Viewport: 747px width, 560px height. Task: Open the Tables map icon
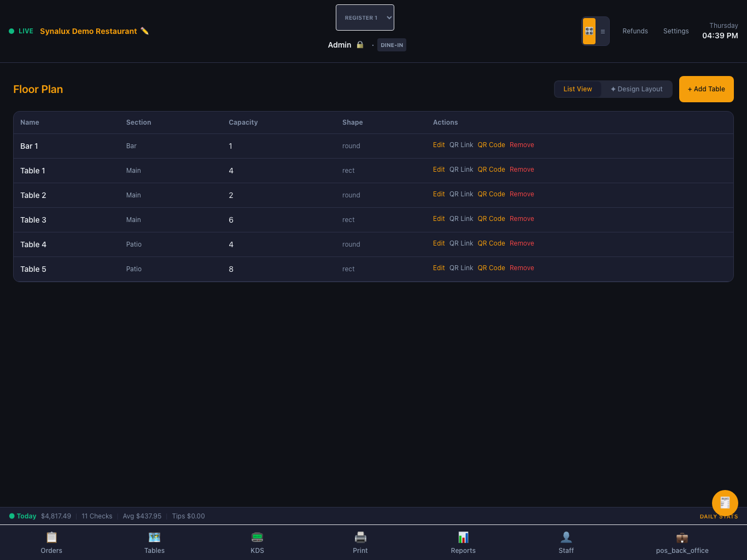(x=154, y=537)
